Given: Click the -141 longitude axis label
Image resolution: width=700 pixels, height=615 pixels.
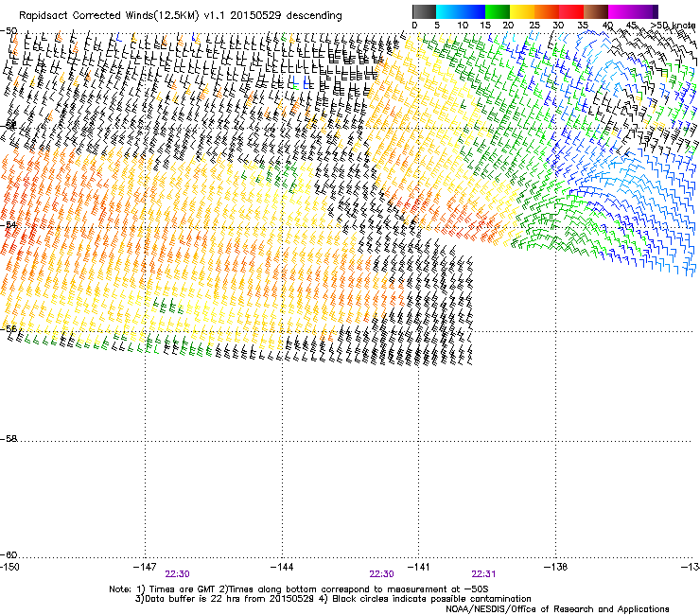Looking at the screenshot, I should [x=419, y=567].
